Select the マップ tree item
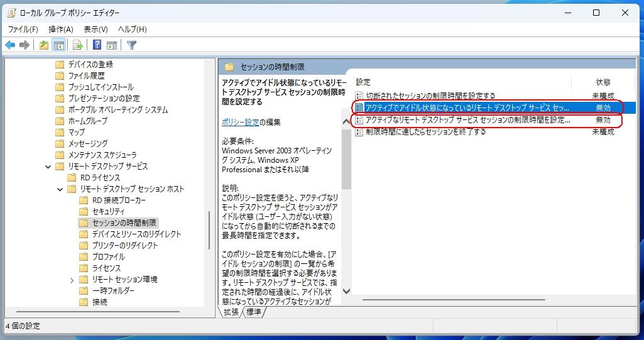 tap(77, 132)
